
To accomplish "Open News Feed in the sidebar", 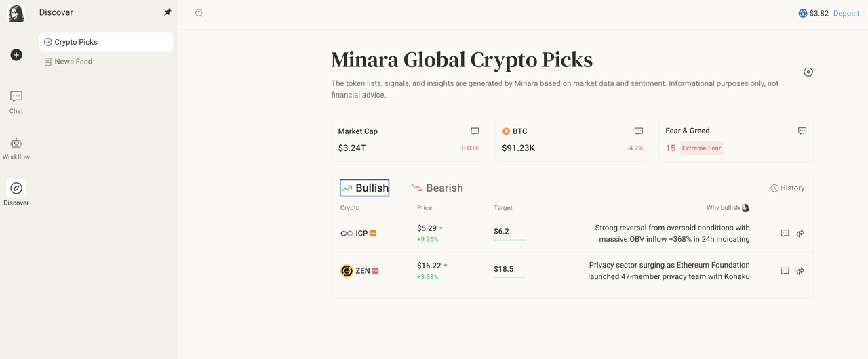I will (x=73, y=62).
